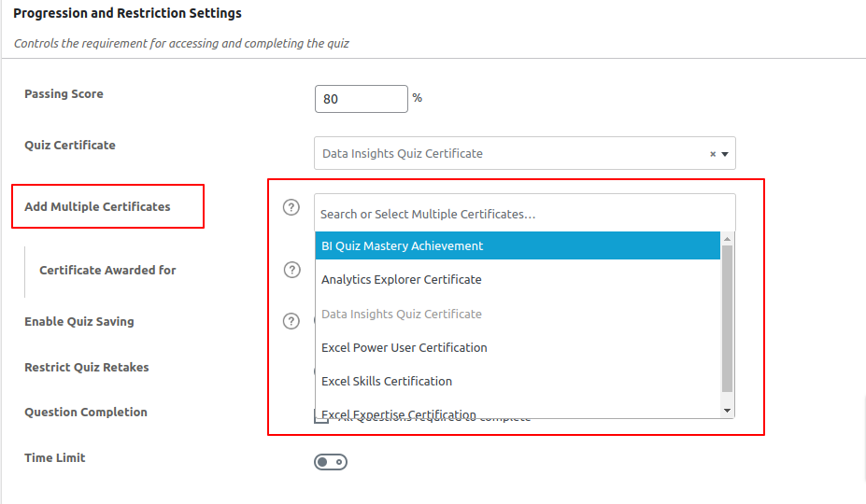Click the Add Multiple Certificates label
The width and height of the screenshot is (866, 504).
click(x=97, y=206)
